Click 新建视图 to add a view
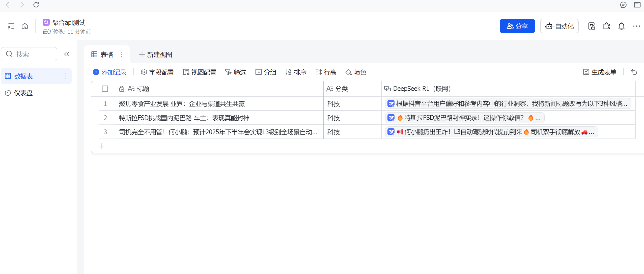644x274 pixels. pos(156,54)
